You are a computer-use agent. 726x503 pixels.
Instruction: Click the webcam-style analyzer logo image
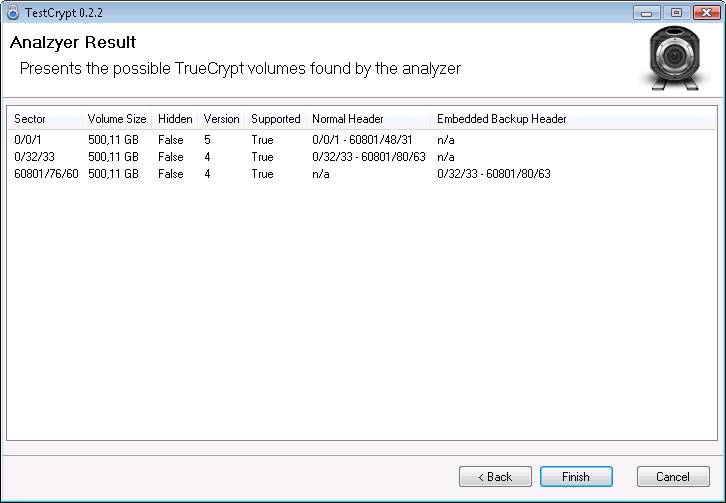click(675, 58)
